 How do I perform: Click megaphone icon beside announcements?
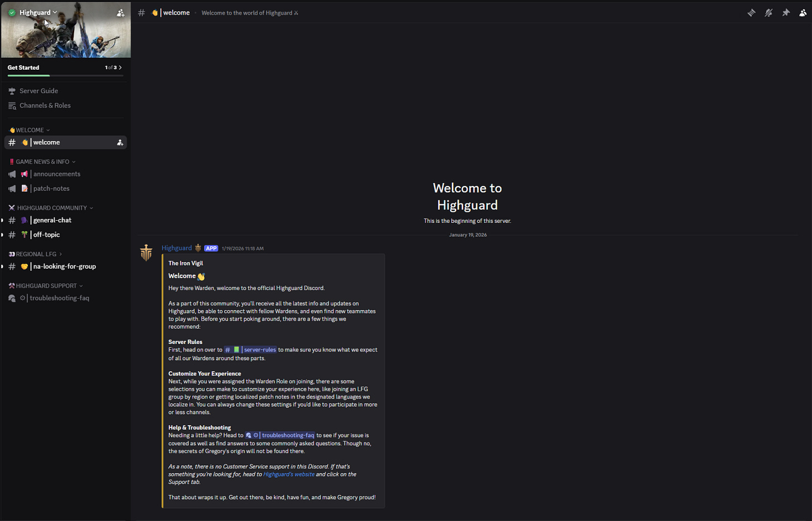point(12,174)
